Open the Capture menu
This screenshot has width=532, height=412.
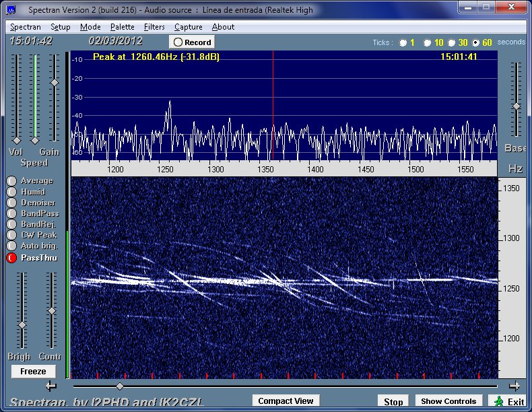[x=189, y=27]
